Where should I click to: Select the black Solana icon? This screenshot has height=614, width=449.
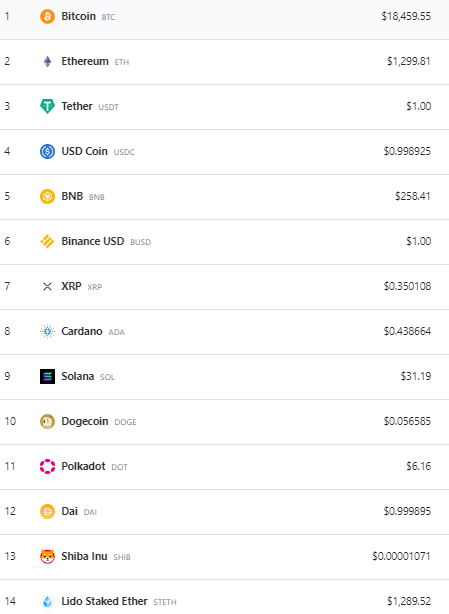47,377
